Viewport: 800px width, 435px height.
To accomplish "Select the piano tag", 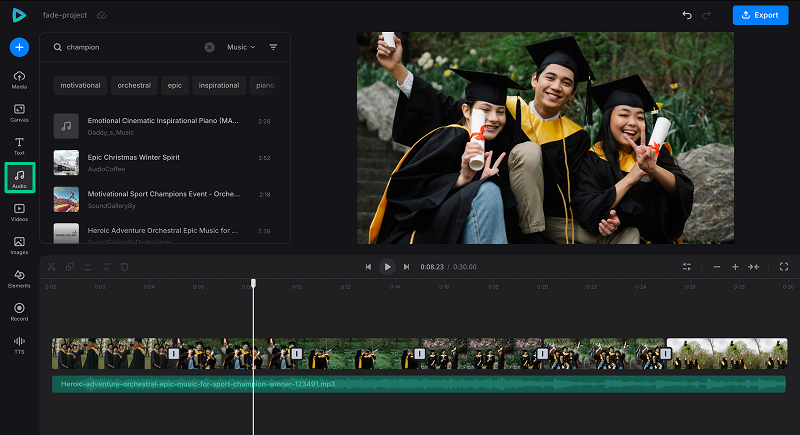I will pyautogui.click(x=265, y=85).
